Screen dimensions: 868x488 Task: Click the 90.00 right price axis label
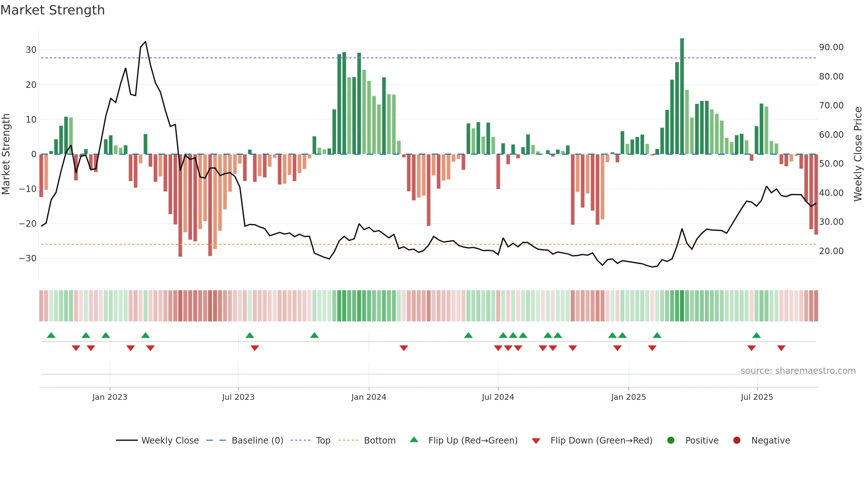tap(831, 47)
